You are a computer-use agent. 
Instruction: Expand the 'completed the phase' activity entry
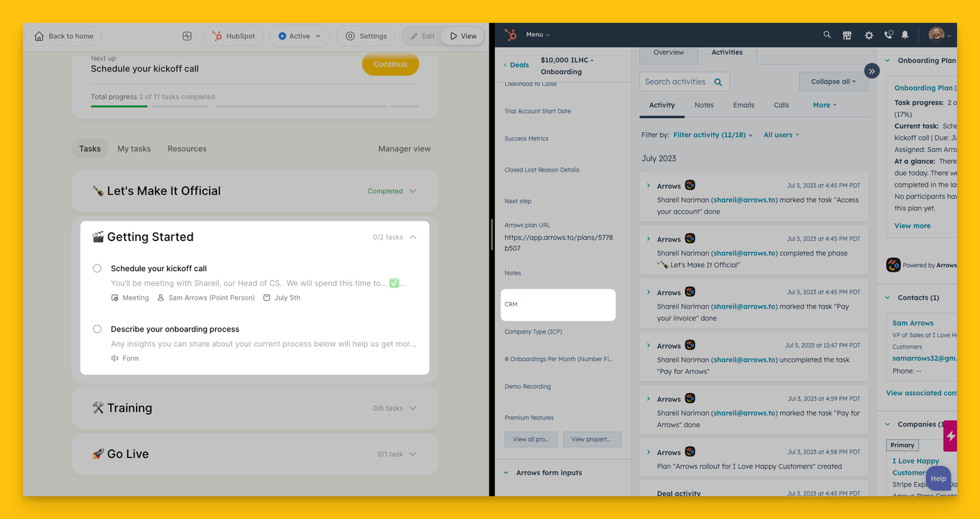(649, 239)
